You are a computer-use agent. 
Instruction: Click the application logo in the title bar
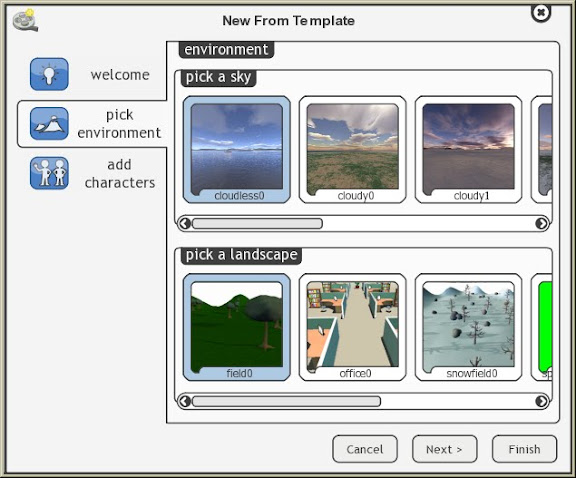coord(25,21)
